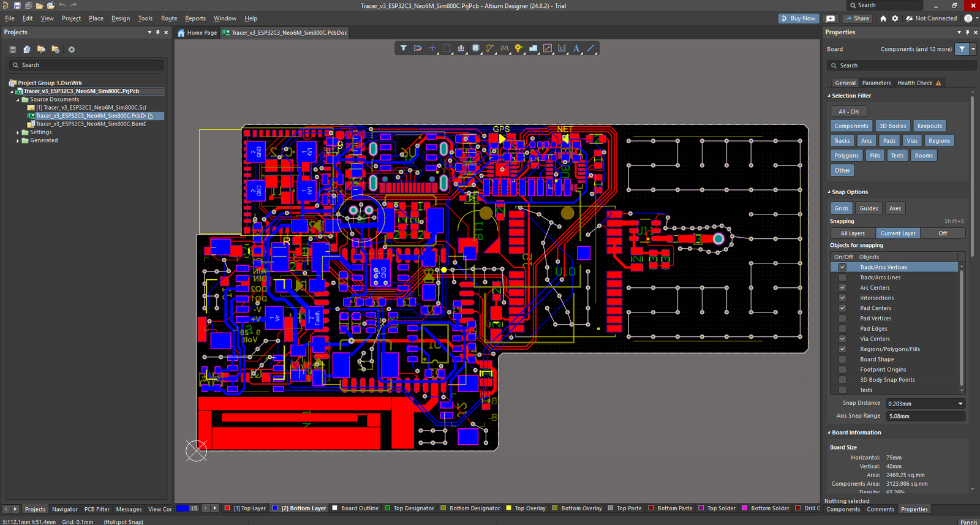Open the Snap Distance dropdown

coord(960,404)
